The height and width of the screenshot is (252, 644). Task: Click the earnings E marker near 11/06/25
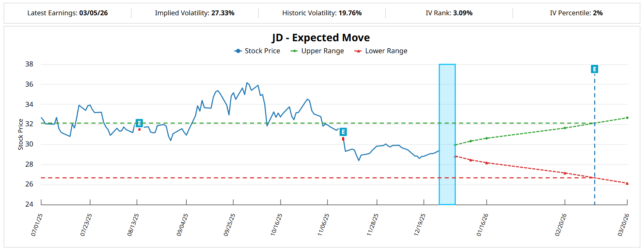point(343,132)
